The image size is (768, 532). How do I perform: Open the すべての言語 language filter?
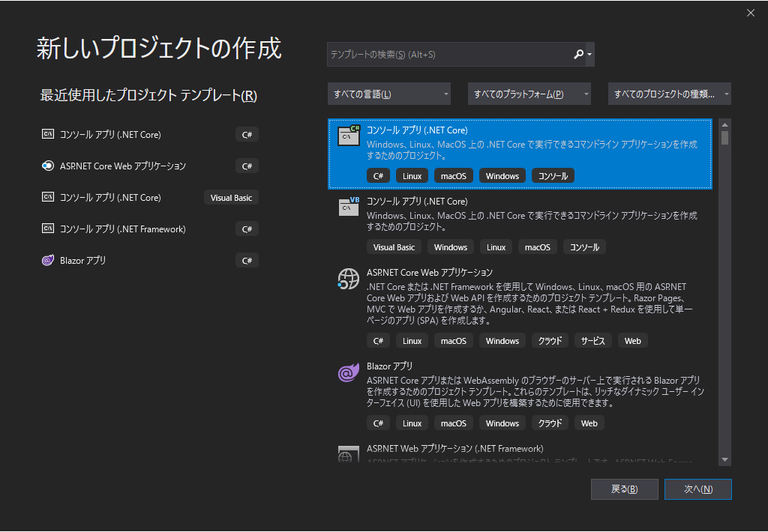coord(389,94)
